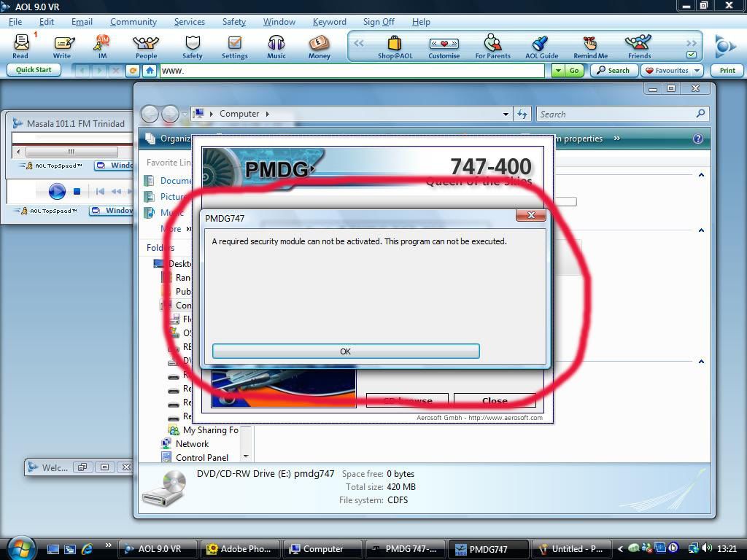This screenshot has width=747, height=560.
Task: Select Network in the folders tree
Action: tap(192, 444)
